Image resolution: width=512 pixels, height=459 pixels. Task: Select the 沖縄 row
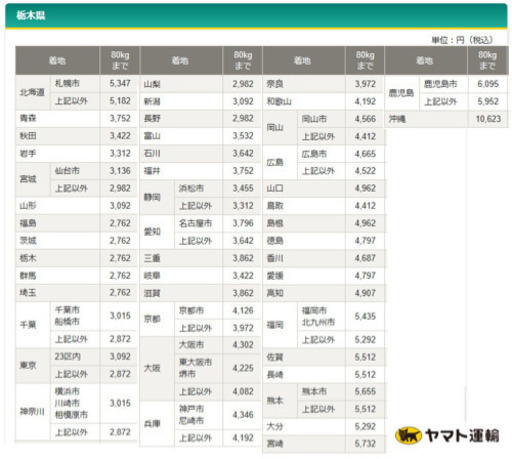point(446,119)
